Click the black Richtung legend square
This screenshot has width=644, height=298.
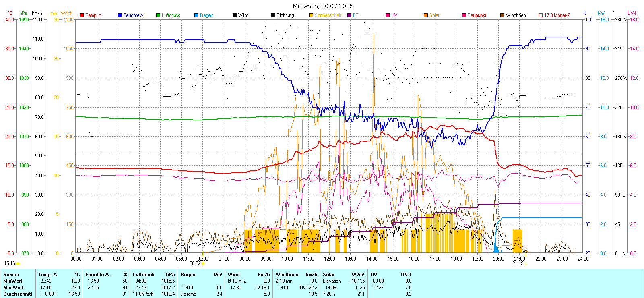[x=273, y=15]
